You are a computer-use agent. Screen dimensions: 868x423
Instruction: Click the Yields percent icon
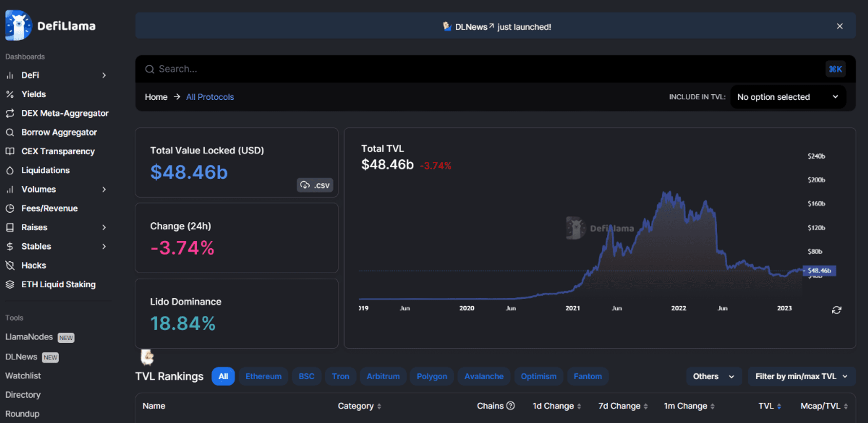pos(10,94)
